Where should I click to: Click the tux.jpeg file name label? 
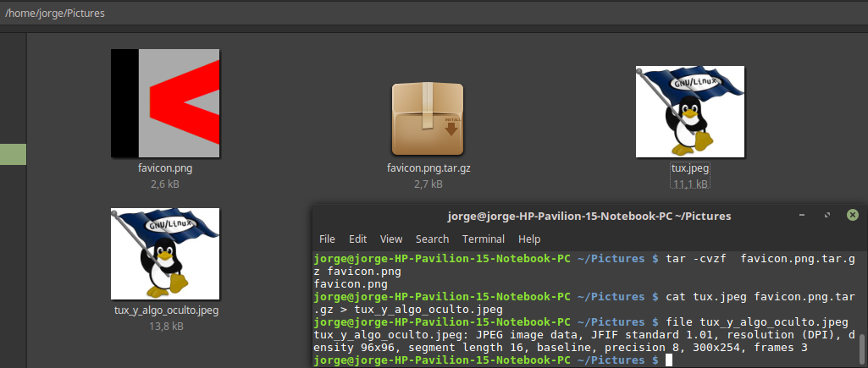[690, 168]
